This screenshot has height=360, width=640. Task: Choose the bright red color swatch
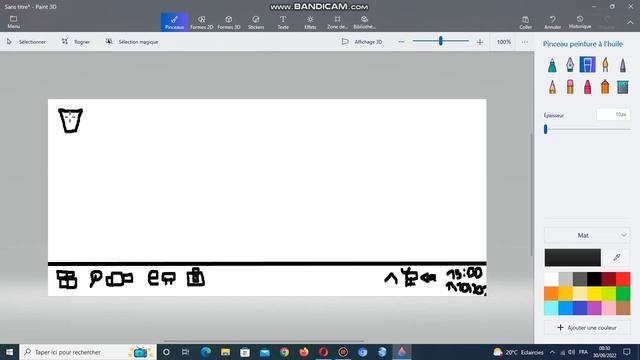[623, 279]
